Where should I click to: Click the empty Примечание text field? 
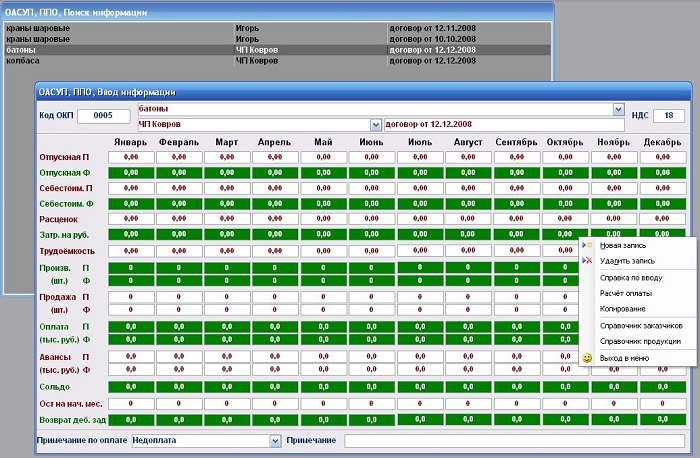tap(515, 440)
